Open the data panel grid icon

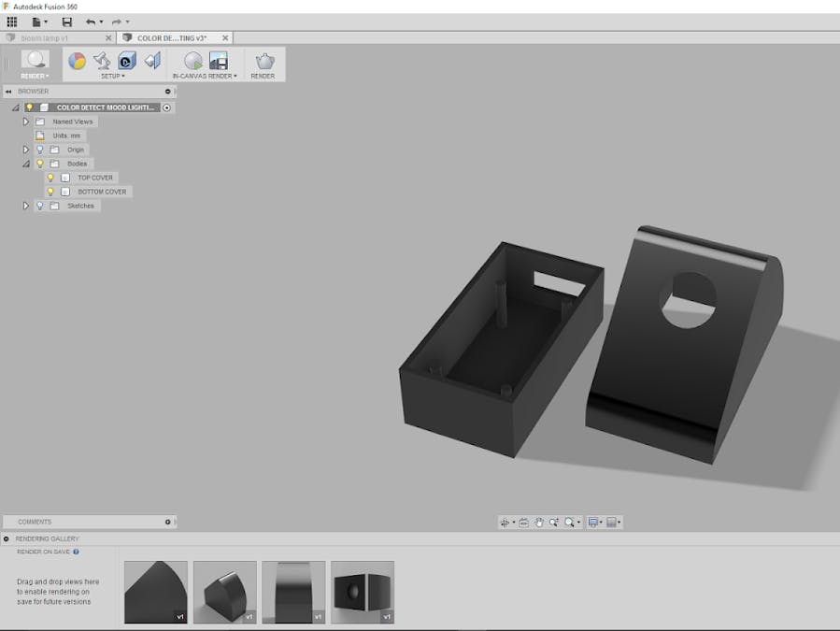pos(12,22)
